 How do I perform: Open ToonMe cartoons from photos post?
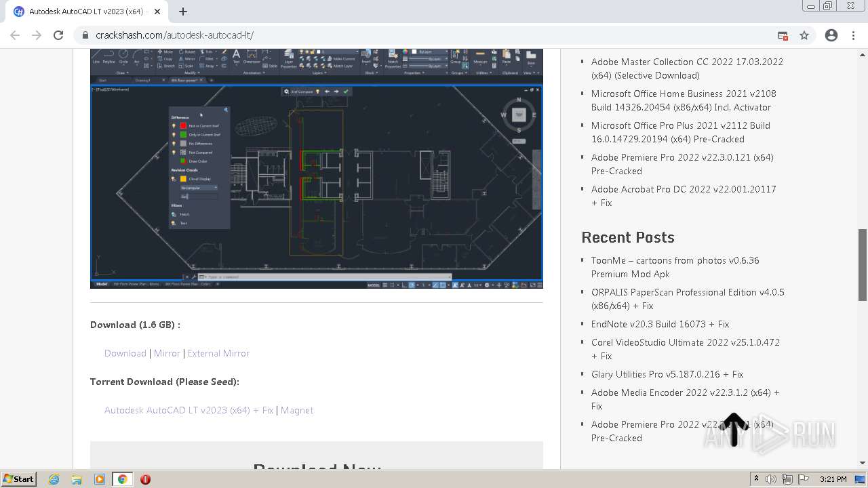(x=675, y=267)
